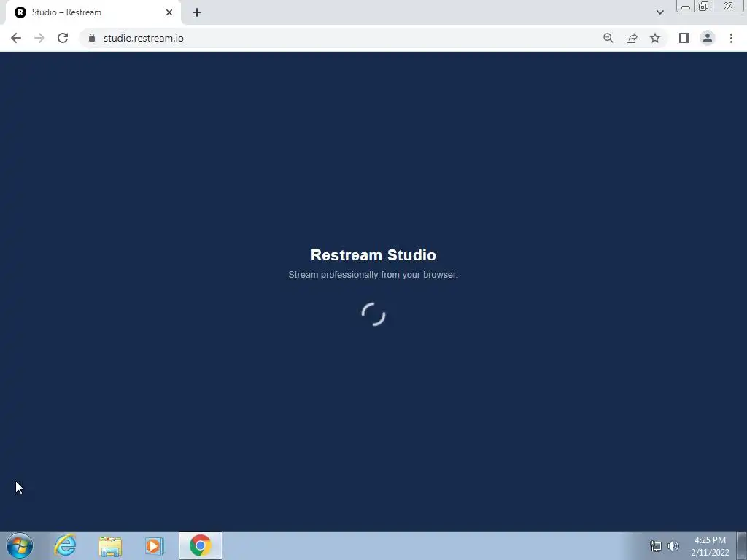Click the Restream Studio heading
The width and height of the screenshot is (747, 560).
(373, 255)
